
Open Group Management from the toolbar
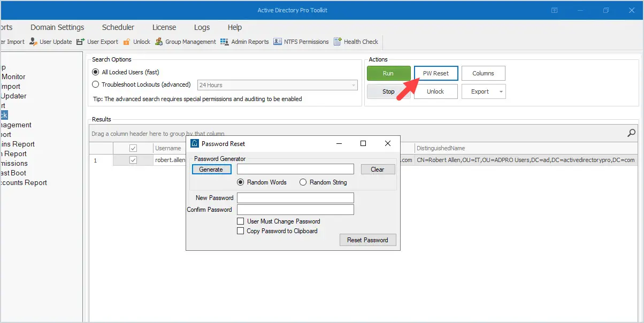(x=185, y=42)
